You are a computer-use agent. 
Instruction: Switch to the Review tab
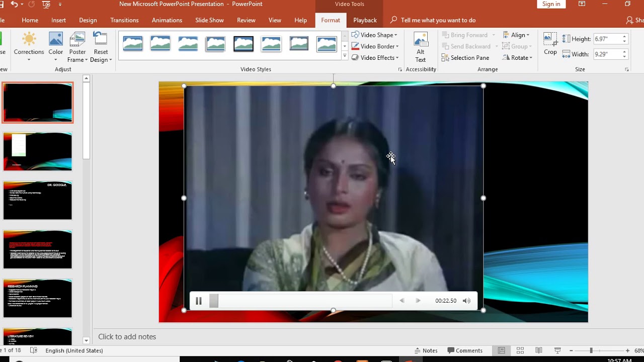click(246, 20)
